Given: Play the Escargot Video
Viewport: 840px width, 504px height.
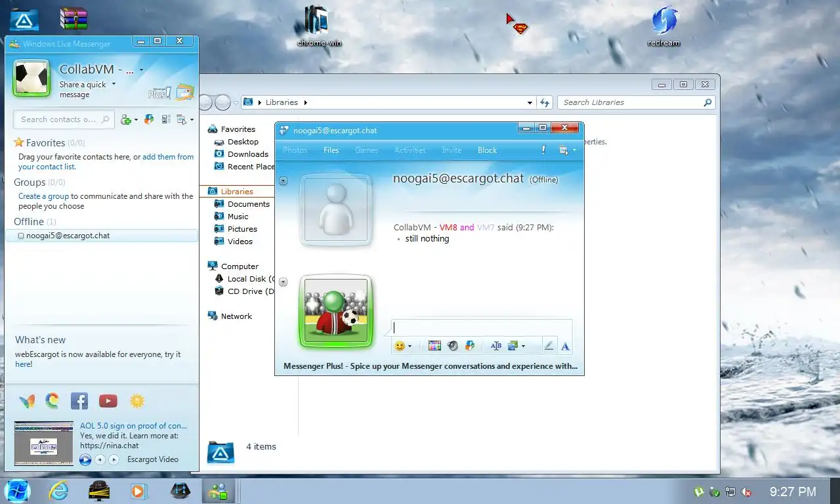Looking at the screenshot, I should coord(85,459).
